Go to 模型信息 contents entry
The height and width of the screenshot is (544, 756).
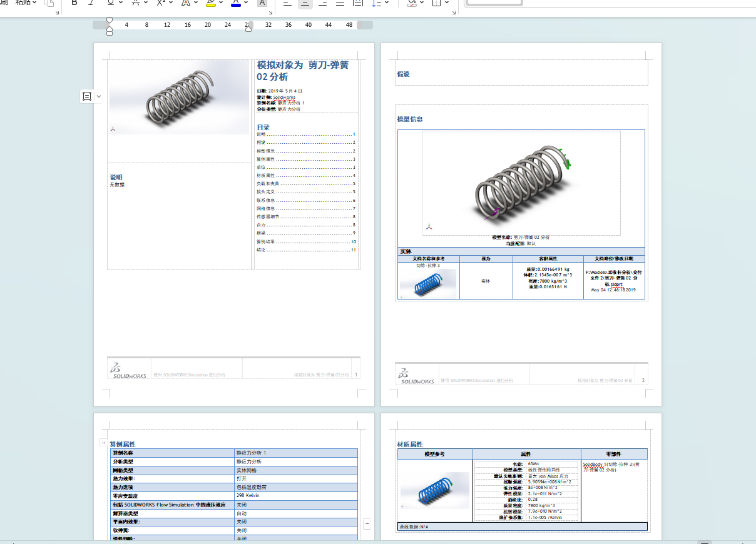click(x=306, y=151)
